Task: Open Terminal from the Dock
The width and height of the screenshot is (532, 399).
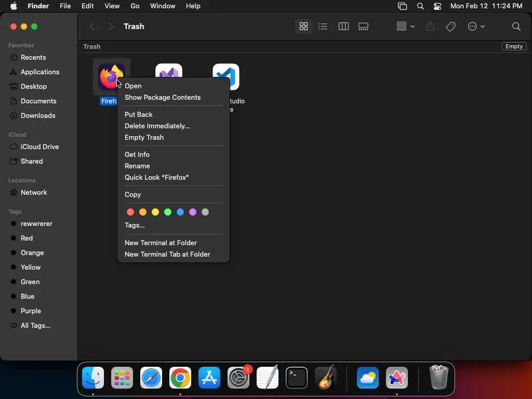Action: coord(297,378)
